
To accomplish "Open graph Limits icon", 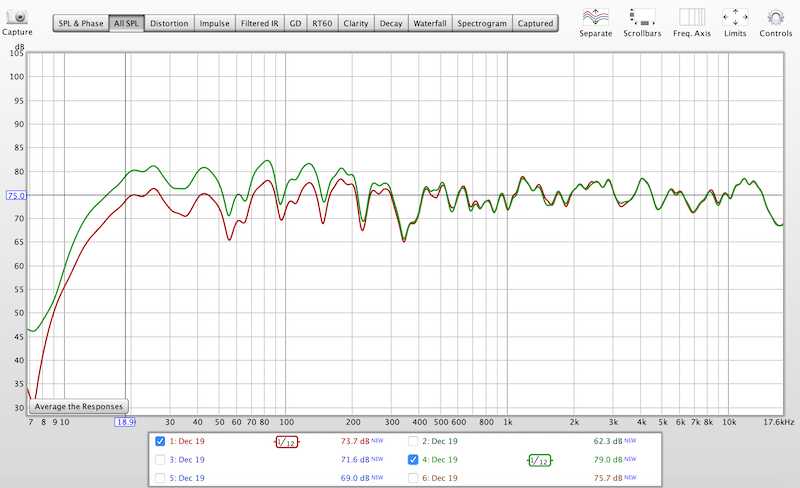I will click(x=735, y=17).
